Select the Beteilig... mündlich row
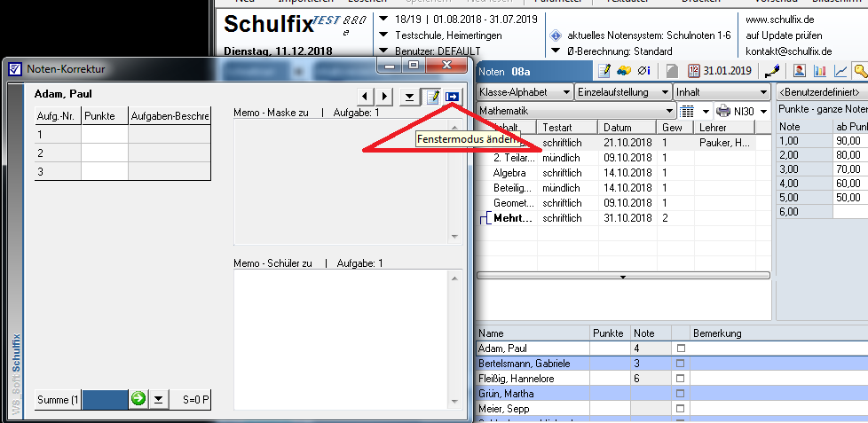Screen dimensions: 868x423 pyautogui.click(x=623, y=188)
